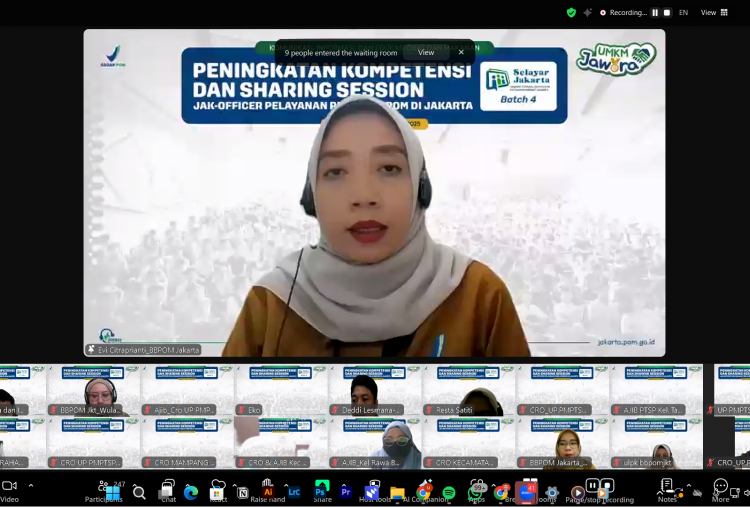
Task: Select the Resta Satiti participant thumbnail
Action: (x=469, y=390)
